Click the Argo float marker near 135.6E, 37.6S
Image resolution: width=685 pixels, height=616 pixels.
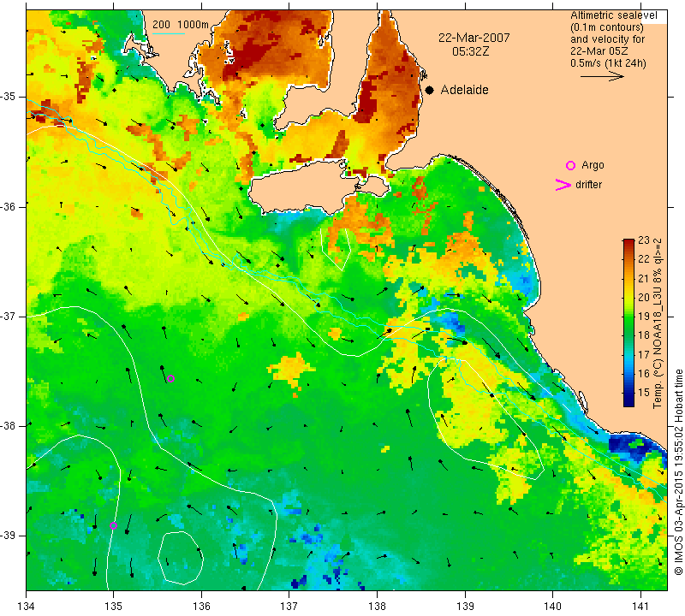(170, 378)
